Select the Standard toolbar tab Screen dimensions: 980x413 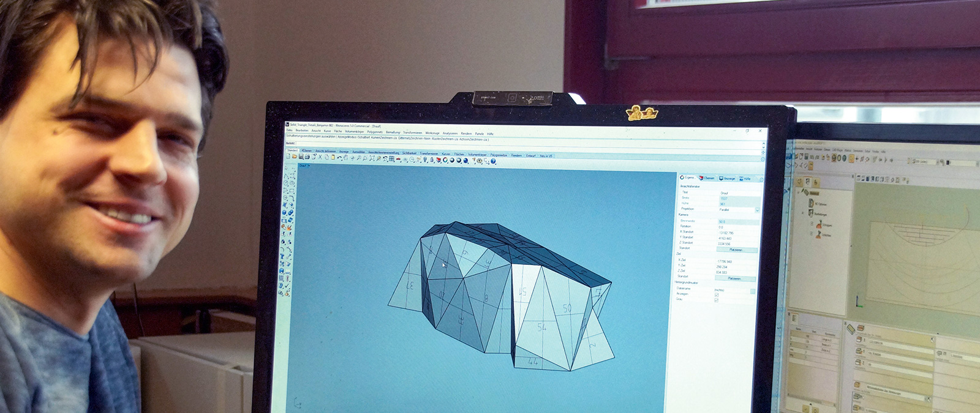292,151
